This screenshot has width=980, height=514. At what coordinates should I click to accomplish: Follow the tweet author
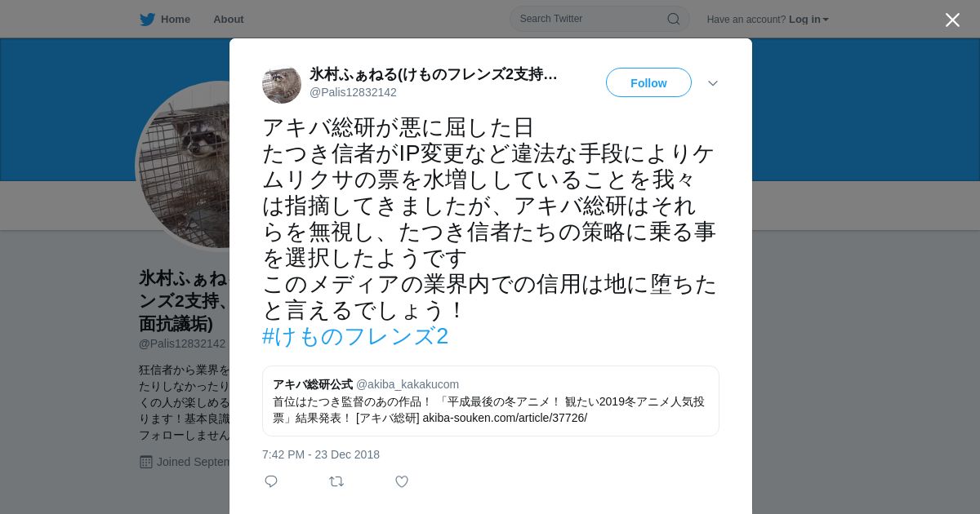pos(648,82)
